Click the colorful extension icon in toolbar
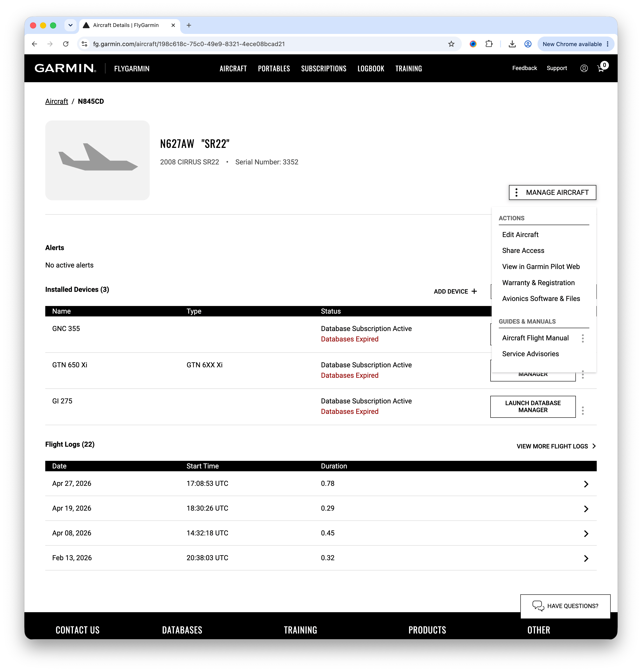Image resolution: width=642 pixels, height=672 pixels. point(473,44)
